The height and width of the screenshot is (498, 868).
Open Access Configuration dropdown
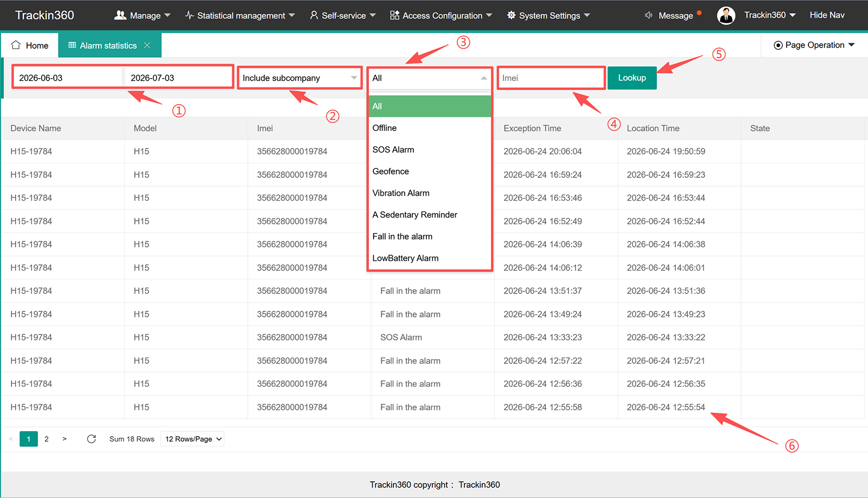pyautogui.click(x=441, y=15)
